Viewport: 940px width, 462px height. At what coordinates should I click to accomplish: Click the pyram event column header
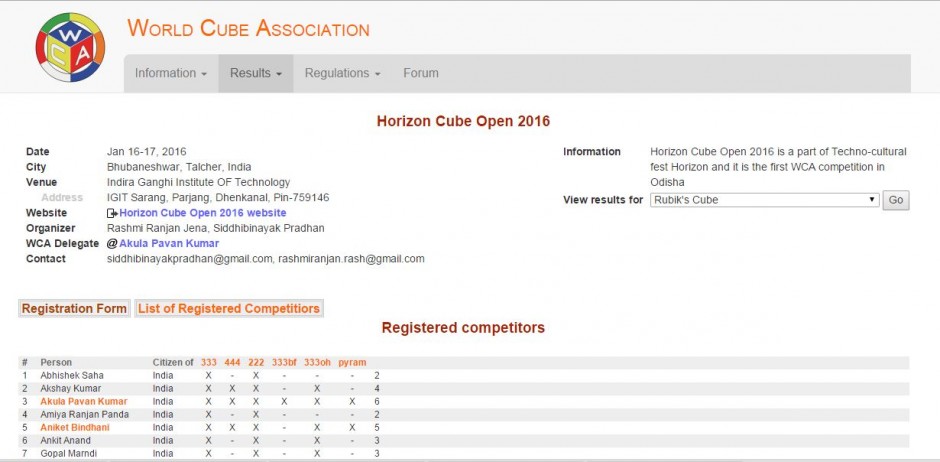[352, 362]
